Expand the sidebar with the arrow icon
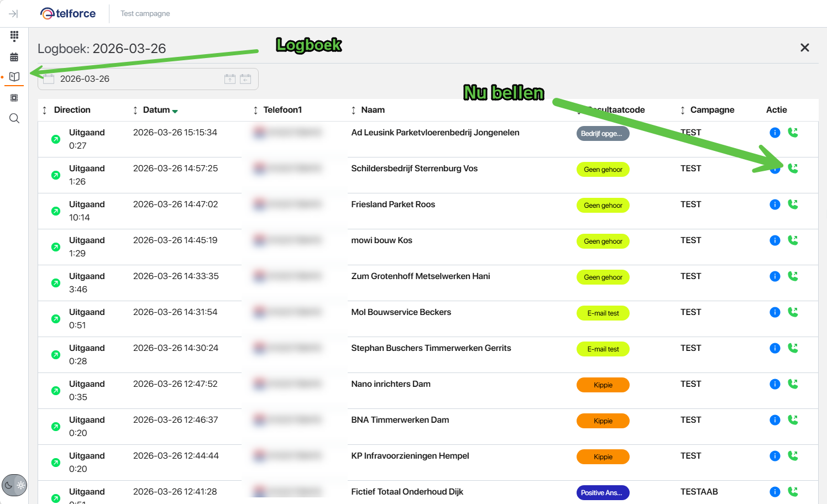This screenshot has width=827, height=504. coord(13,14)
